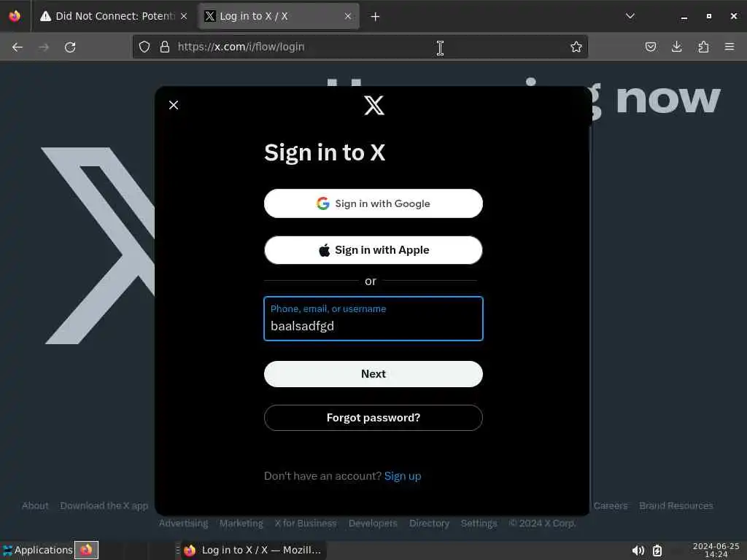Click the Firefox launcher in the taskbar

tap(86, 550)
